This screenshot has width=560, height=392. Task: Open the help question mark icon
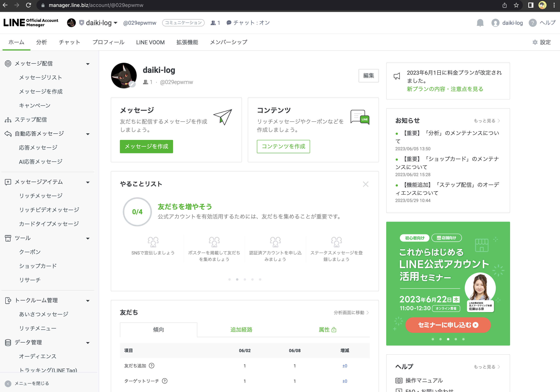(532, 23)
